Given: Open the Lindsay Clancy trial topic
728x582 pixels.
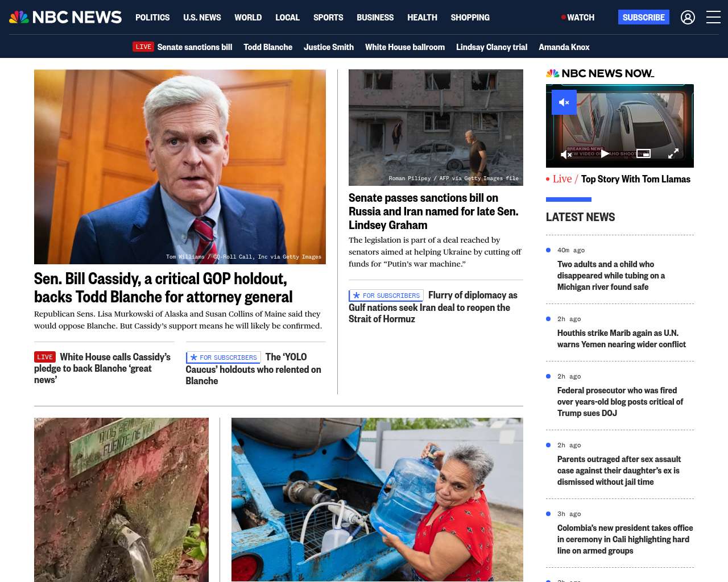Looking at the screenshot, I should (491, 47).
